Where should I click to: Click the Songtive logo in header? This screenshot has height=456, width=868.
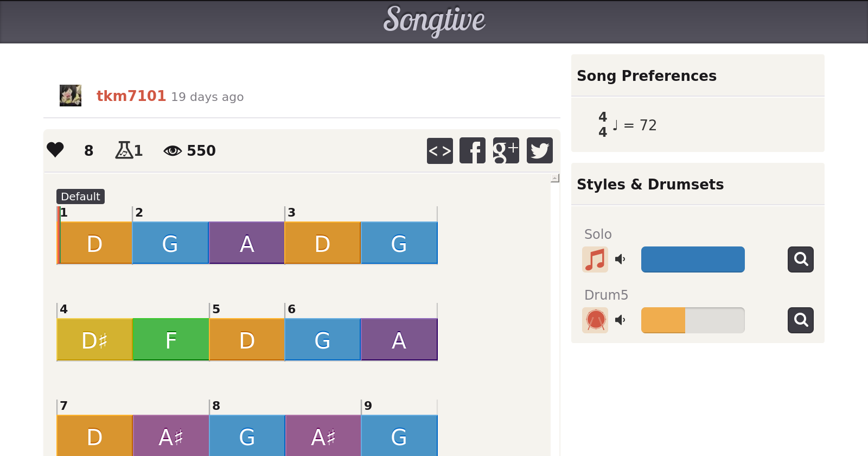[x=434, y=21]
